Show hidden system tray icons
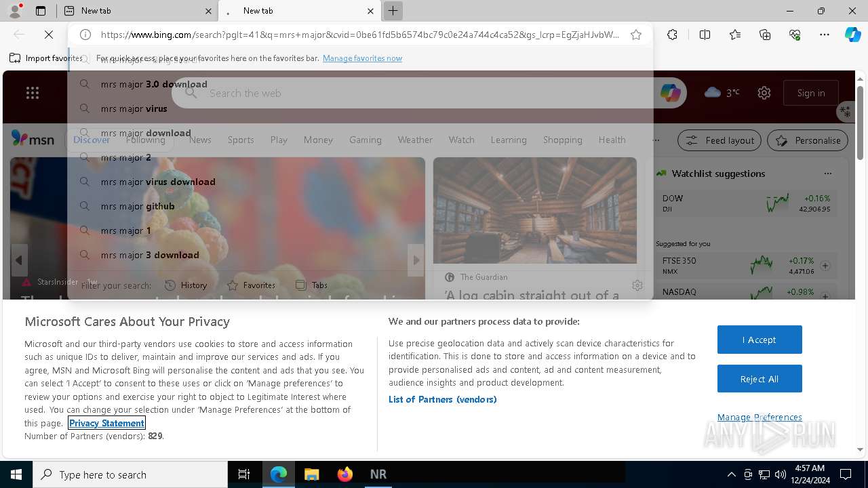868x488 pixels. 731,474
